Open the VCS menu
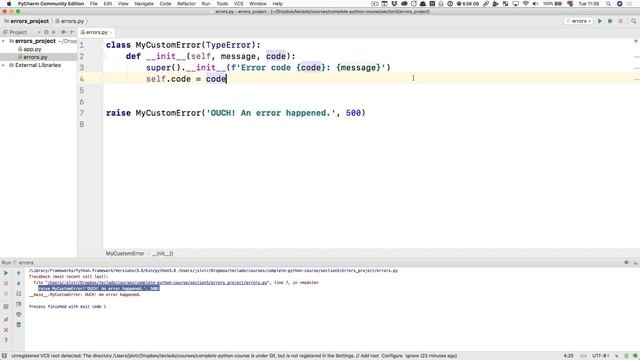This screenshot has width=640, height=360. pyautogui.click(x=238, y=4)
